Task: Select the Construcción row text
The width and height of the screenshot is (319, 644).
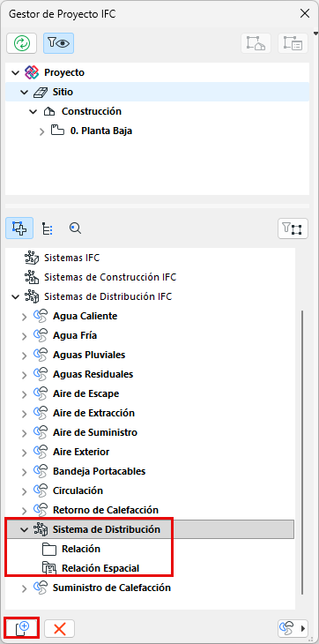Action: pos(92,111)
